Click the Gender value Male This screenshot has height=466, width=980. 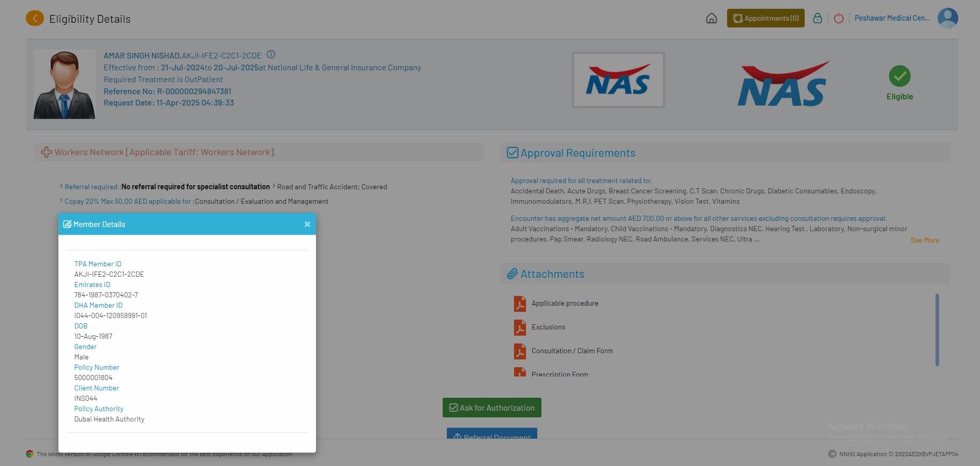point(81,357)
